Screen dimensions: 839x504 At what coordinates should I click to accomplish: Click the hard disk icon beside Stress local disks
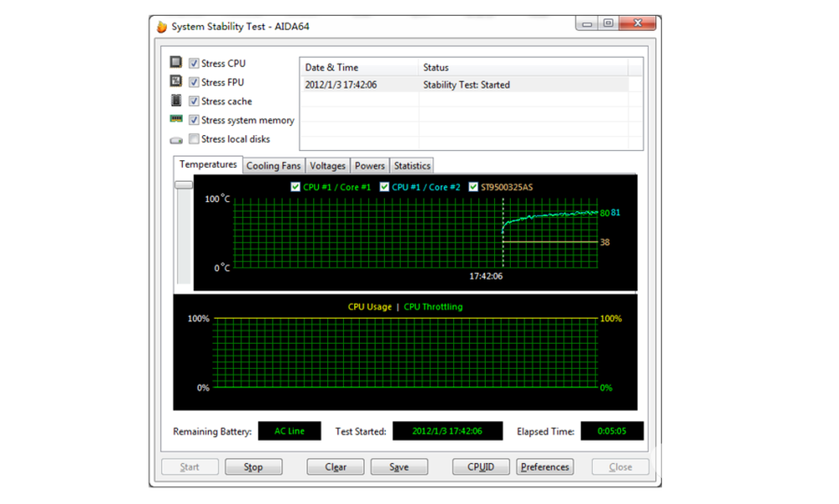click(176, 140)
